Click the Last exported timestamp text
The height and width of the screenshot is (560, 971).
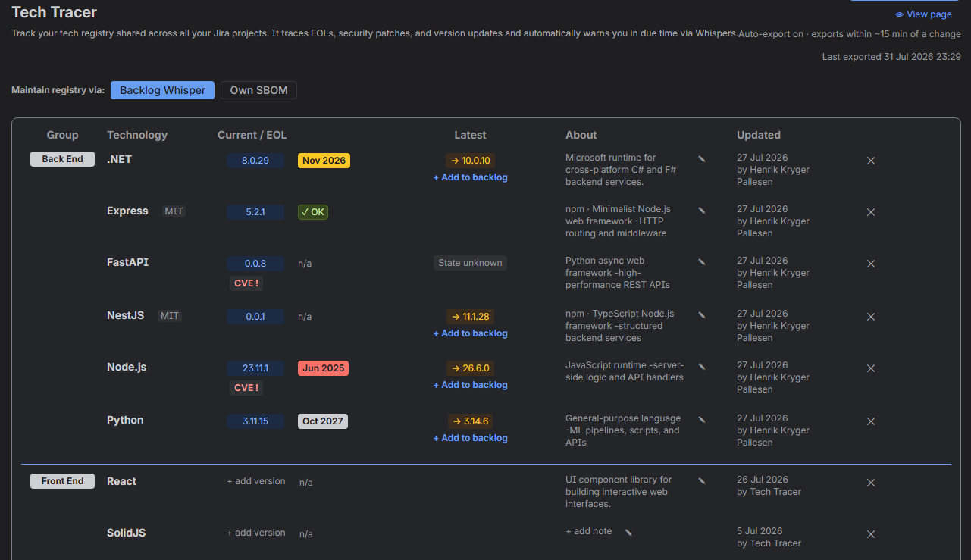click(x=891, y=57)
